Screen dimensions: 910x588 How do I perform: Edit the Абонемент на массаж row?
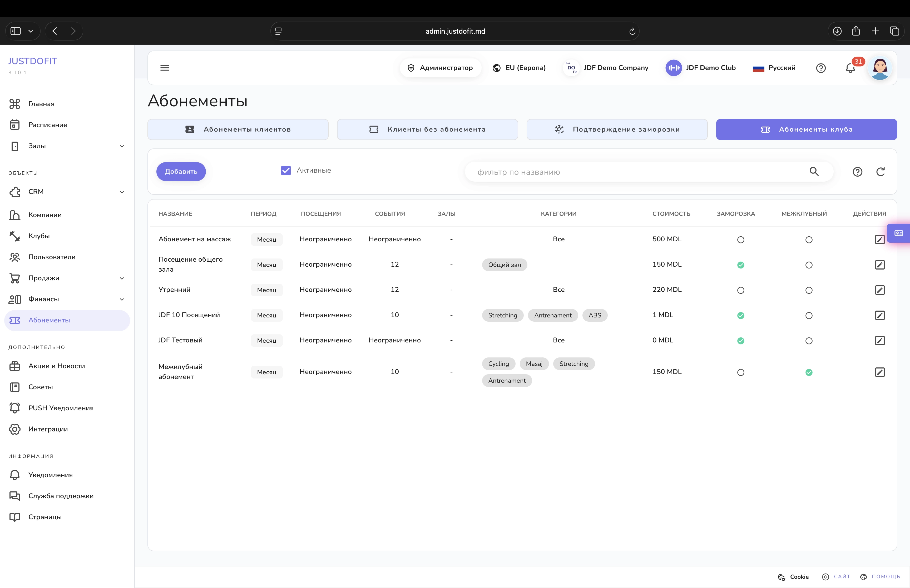click(879, 240)
